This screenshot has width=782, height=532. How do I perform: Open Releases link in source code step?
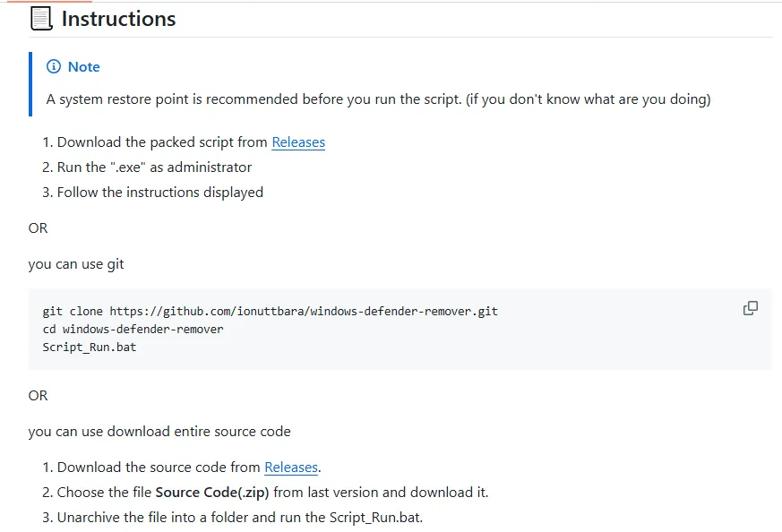point(291,468)
